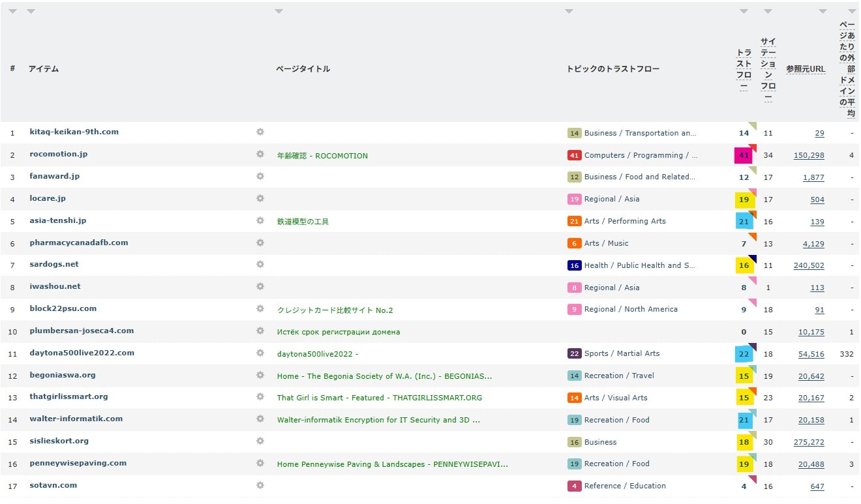Open gear settings for kitaq-keikan-9th.com
This screenshot has width=861, height=504.
coord(260,132)
